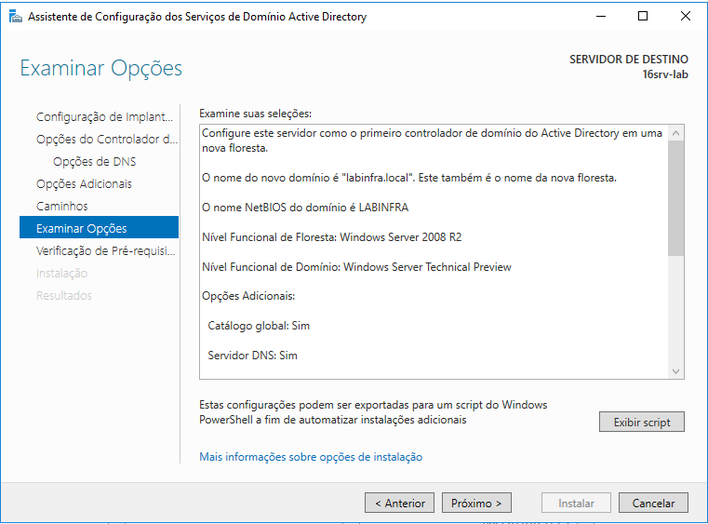Viewport: 708px width, 524px height.
Task: Cancel the wizard with Cancelar
Action: [653, 503]
